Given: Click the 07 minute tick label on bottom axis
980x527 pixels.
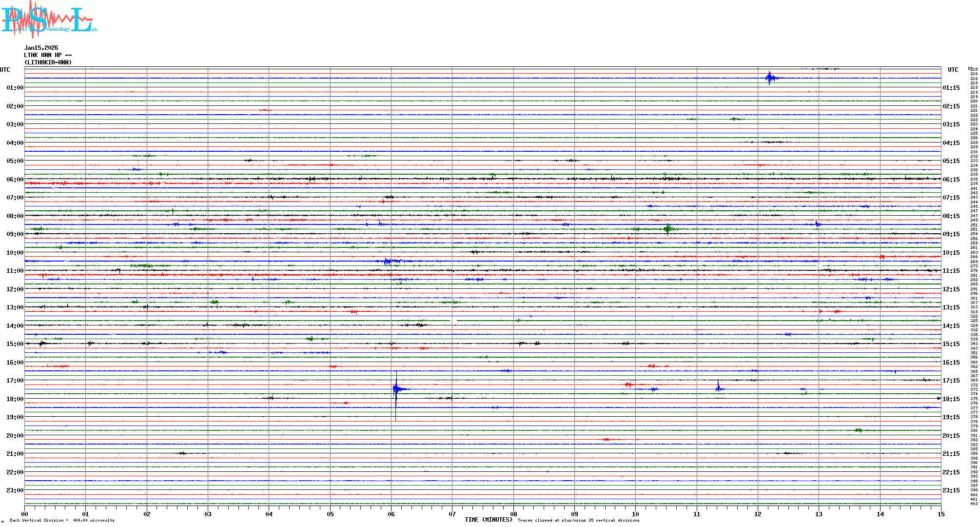Looking at the screenshot, I should (452, 514).
